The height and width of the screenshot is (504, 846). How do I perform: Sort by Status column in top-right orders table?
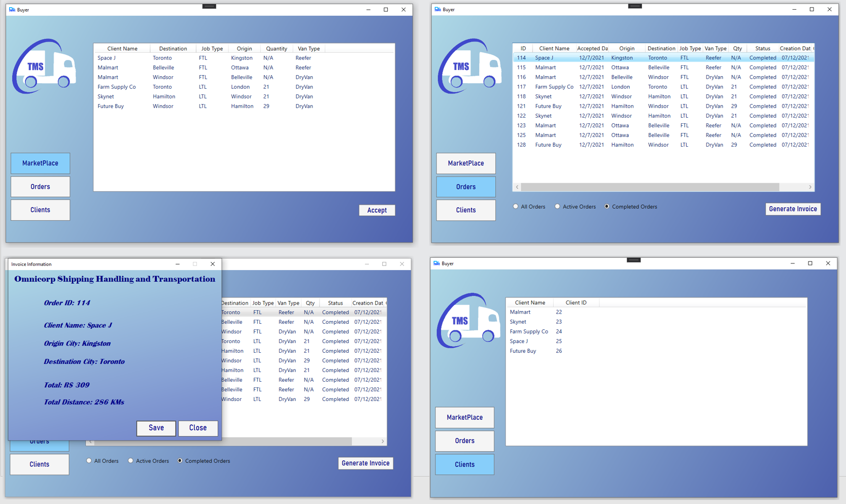[x=763, y=49]
